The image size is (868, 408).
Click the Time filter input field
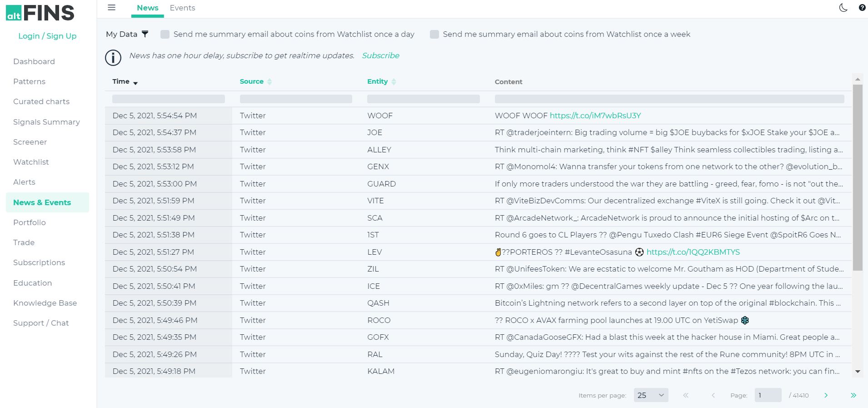169,99
